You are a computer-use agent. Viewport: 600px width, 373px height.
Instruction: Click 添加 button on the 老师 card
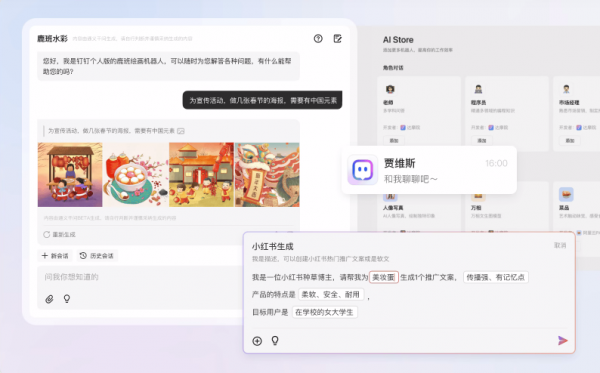(394, 140)
